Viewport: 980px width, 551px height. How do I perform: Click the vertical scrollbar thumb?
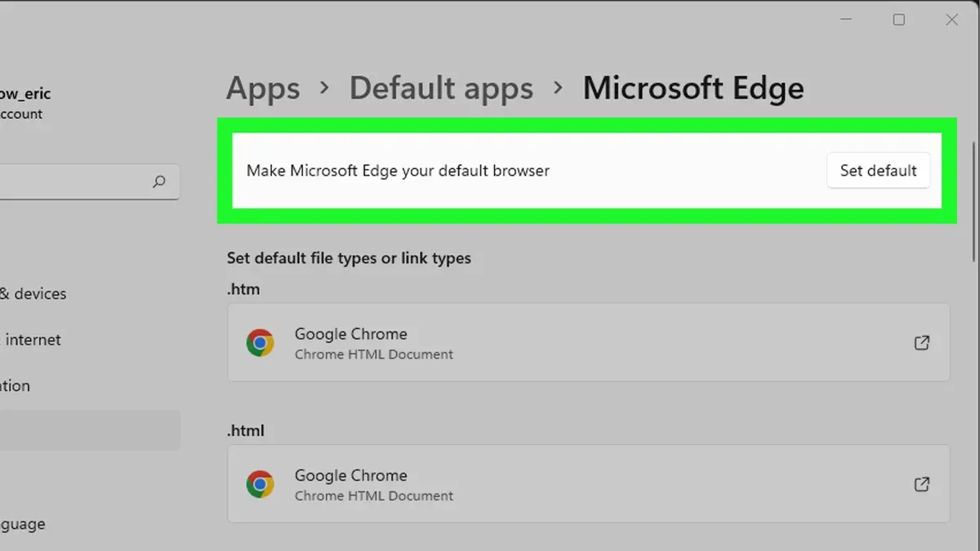[973, 202]
